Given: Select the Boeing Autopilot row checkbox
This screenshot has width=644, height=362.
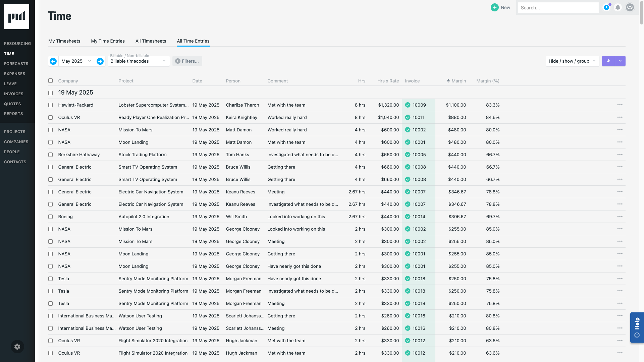Looking at the screenshot, I should point(50,217).
